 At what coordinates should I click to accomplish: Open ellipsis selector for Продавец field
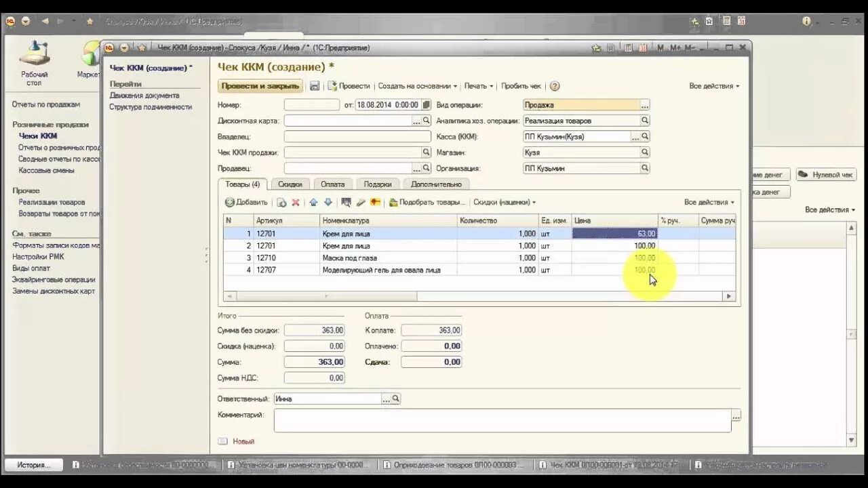pyautogui.click(x=416, y=168)
